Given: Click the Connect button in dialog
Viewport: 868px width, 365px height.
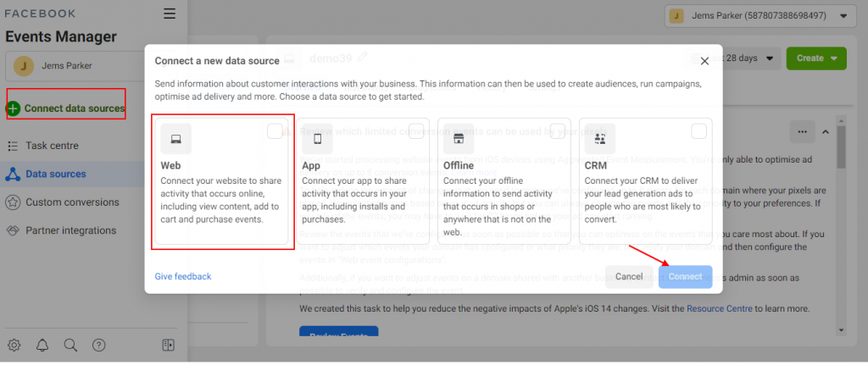Looking at the screenshot, I should (685, 277).
